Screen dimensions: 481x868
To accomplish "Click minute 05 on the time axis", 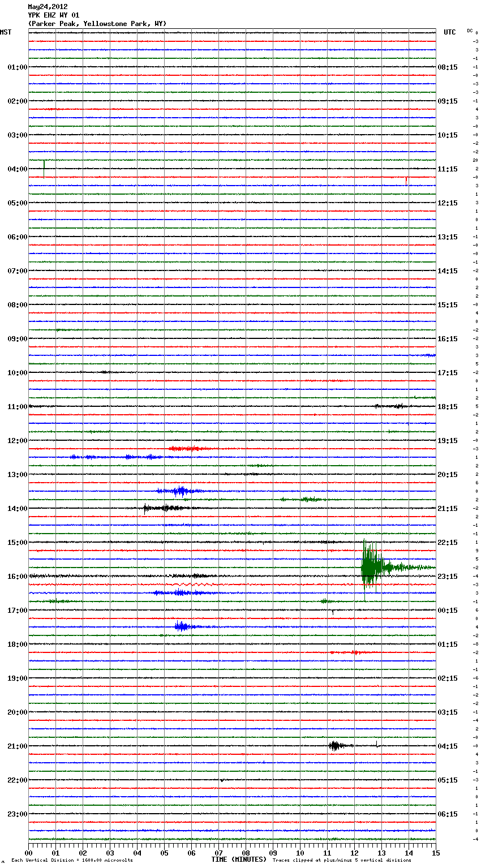I will coord(165,853).
